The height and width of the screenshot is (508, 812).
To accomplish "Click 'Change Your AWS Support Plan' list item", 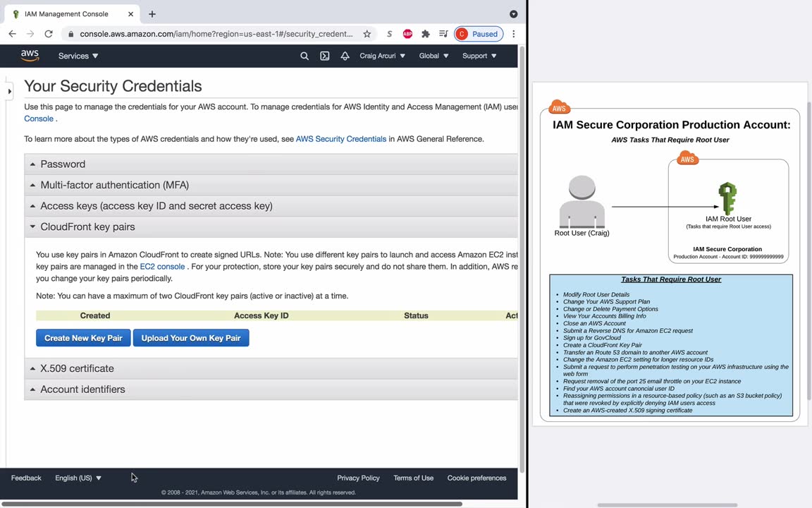I will pyautogui.click(x=606, y=302).
